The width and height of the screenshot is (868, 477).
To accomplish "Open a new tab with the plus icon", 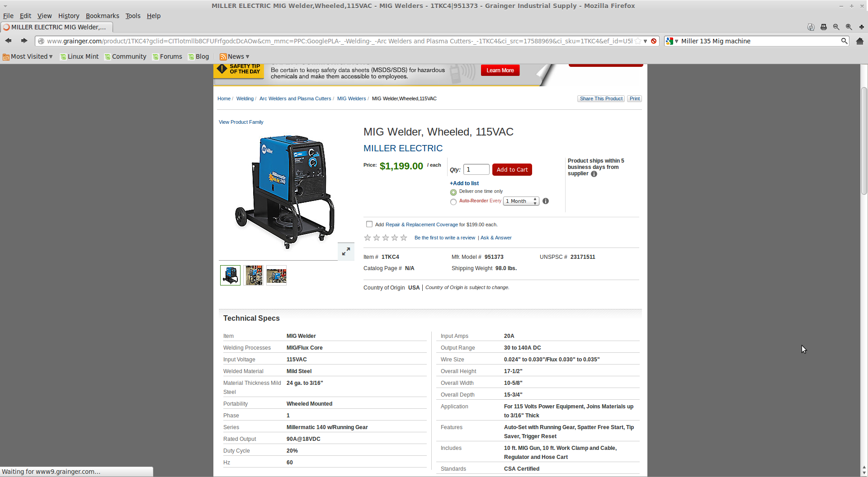I will (862, 27).
